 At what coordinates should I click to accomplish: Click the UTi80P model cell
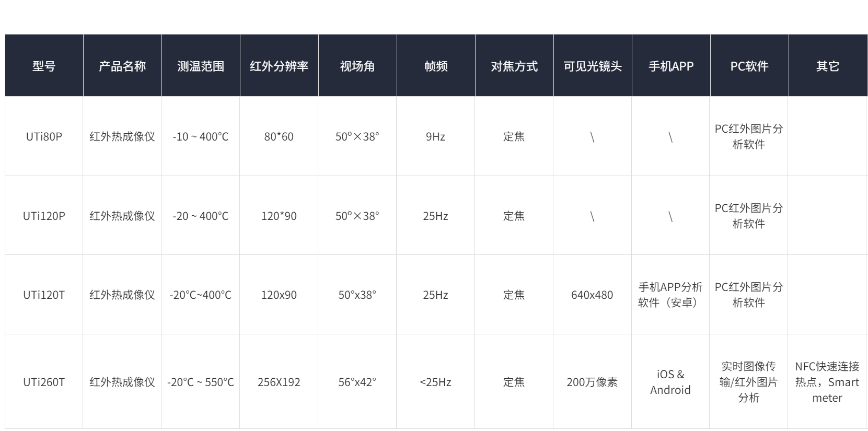pyautogui.click(x=44, y=137)
